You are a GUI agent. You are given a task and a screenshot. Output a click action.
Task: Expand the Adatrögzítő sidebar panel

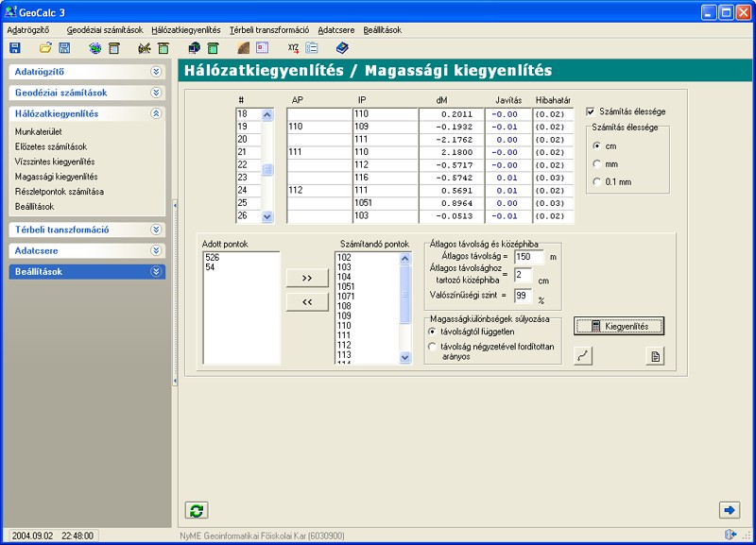click(x=156, y=72)
